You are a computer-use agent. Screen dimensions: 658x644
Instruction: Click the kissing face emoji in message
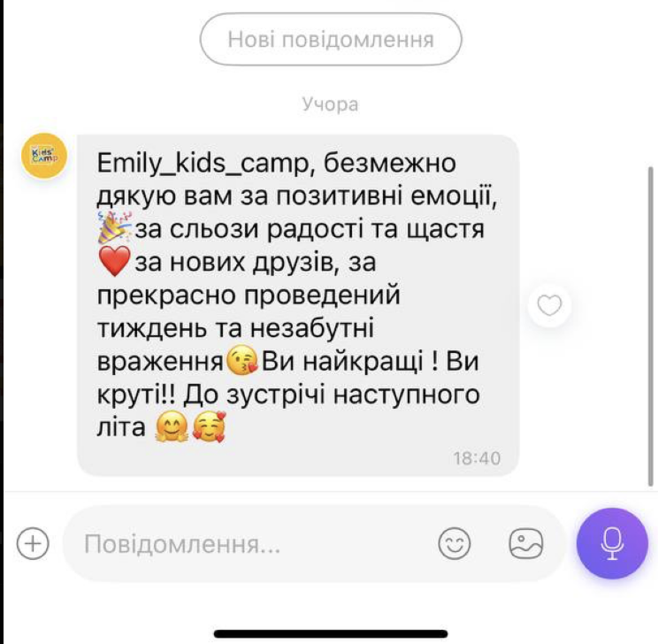point(241,361)
